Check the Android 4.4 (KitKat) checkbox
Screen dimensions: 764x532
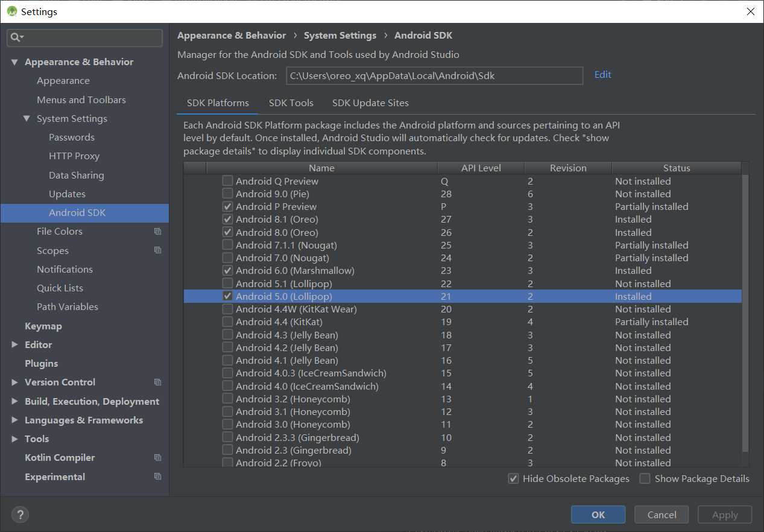point(227,322)
